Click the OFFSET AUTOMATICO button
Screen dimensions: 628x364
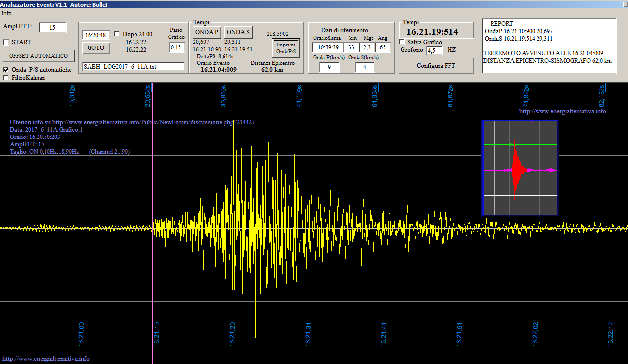pos(39,56)
